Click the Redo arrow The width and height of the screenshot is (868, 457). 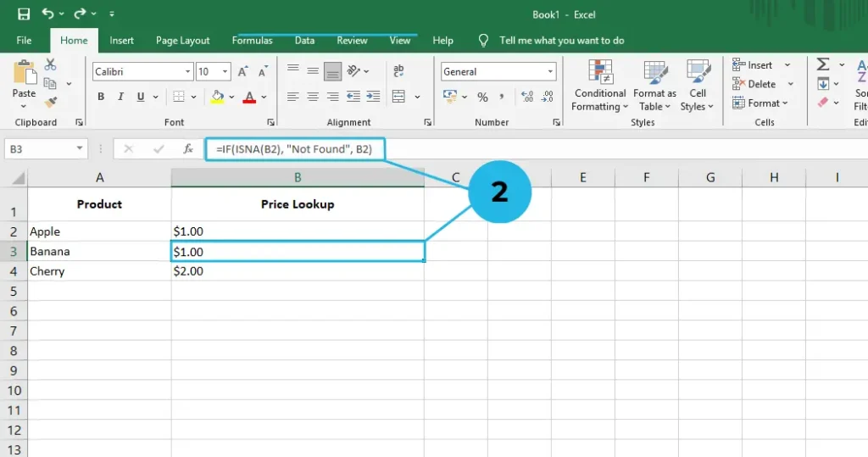tap(80, 14)
